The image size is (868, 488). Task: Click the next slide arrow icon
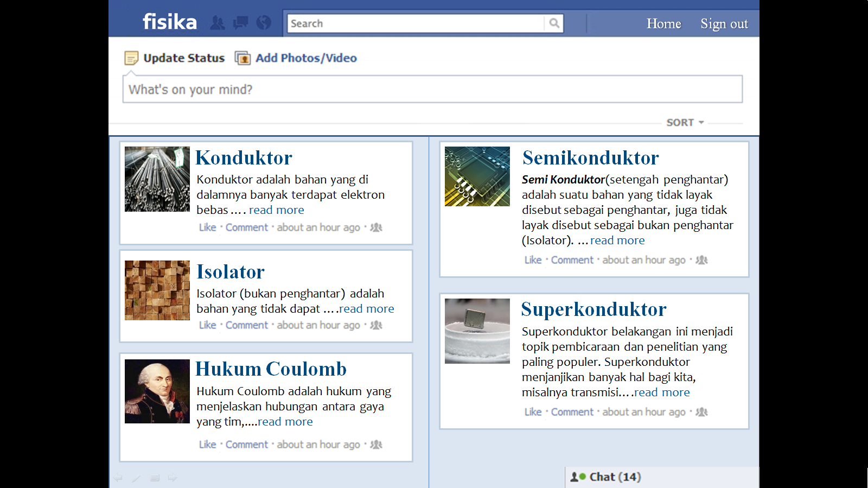click(x=173, y=478)
